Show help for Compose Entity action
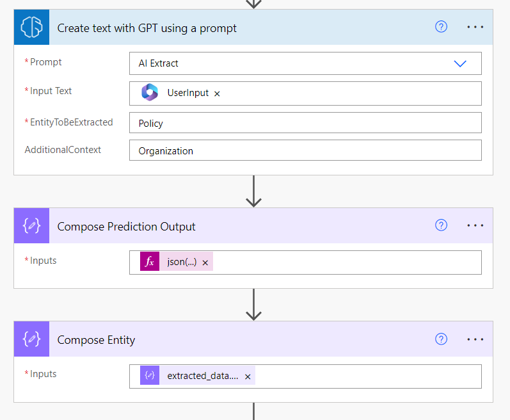 click(441, 339)
